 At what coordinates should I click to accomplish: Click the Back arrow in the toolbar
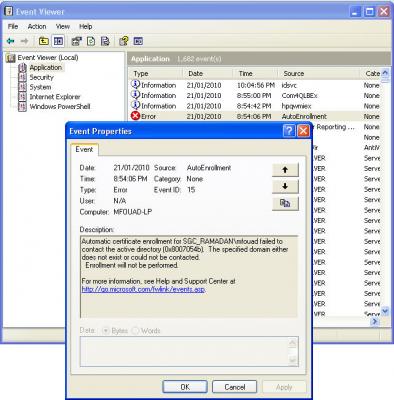[10, 41]
